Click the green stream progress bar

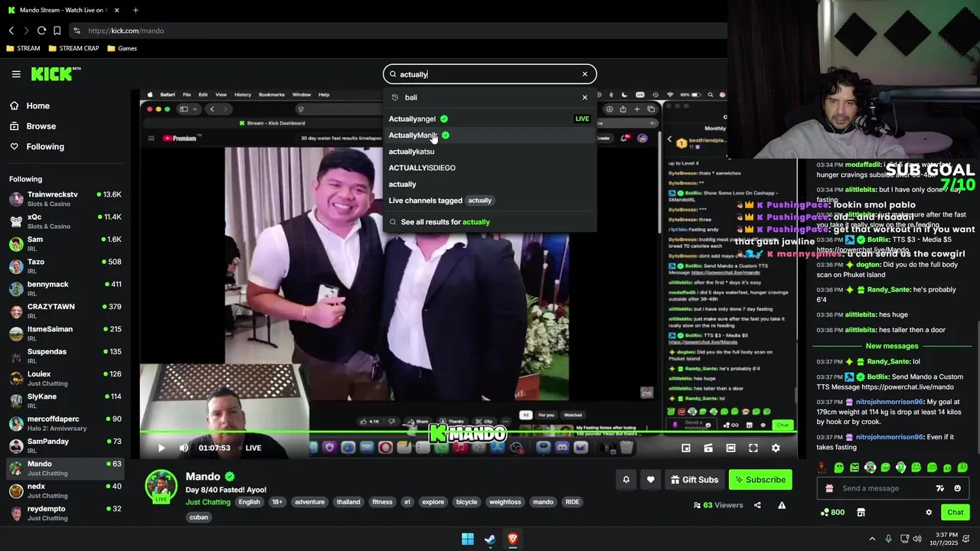pos(468,433)
